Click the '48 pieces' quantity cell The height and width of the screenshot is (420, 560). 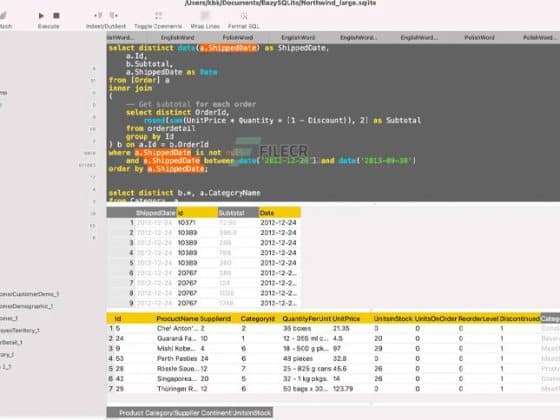click(x=298, y=358)
